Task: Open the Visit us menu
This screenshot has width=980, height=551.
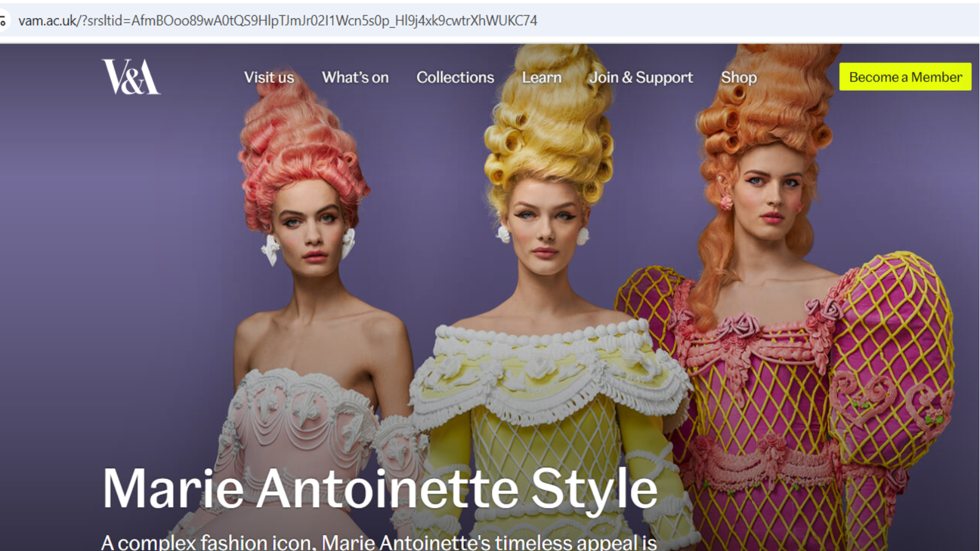Action: (269, 78)
